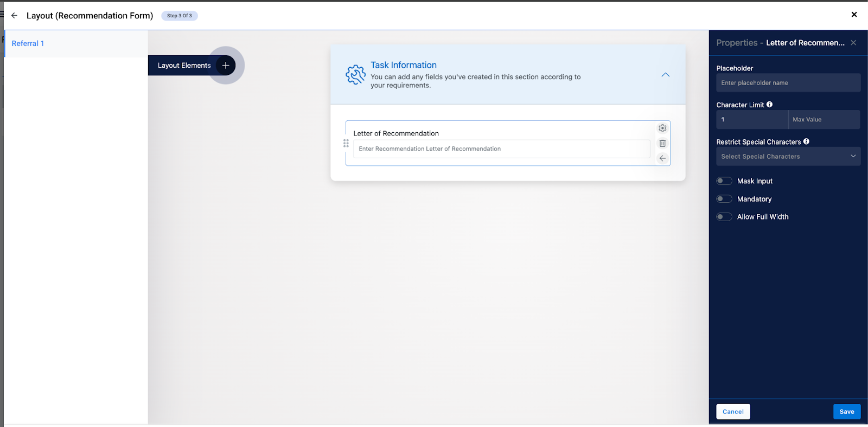Click the plus icon on Layout Elements
Viewport: 868px width, 427px height.
(x=226, y=66)
